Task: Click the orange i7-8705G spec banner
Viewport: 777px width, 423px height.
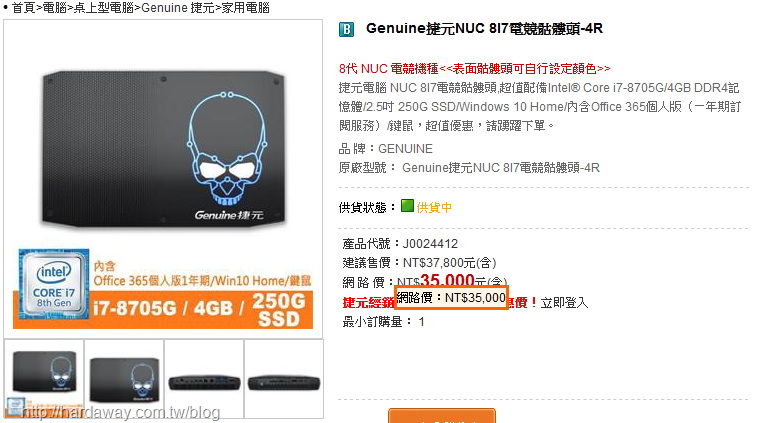Action: 163,310
